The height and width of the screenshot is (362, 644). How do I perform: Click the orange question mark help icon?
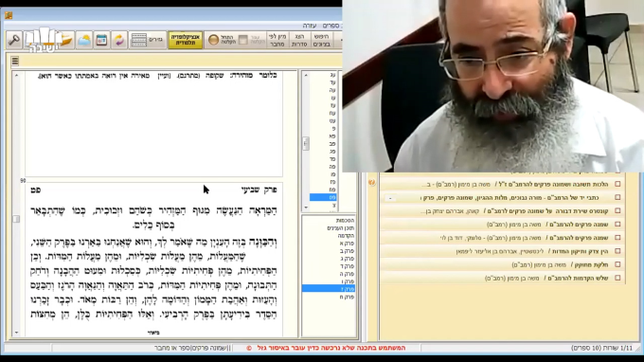[x=371, y=183]
